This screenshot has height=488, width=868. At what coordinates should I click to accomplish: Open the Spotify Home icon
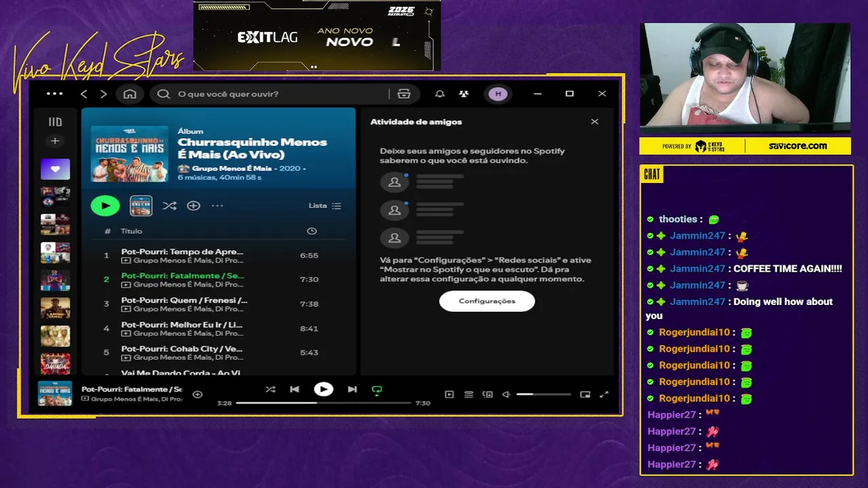click(130, 94)
